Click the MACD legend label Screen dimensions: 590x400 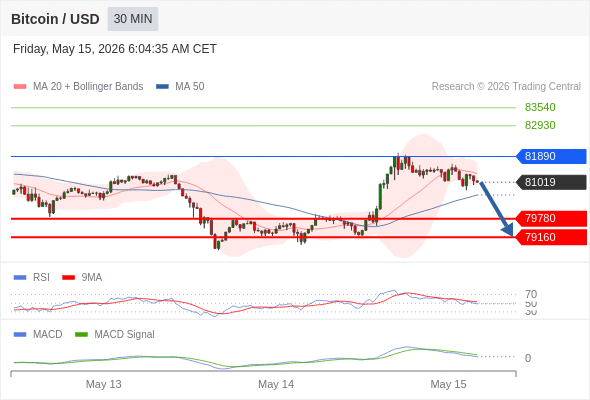coord(47,335)
